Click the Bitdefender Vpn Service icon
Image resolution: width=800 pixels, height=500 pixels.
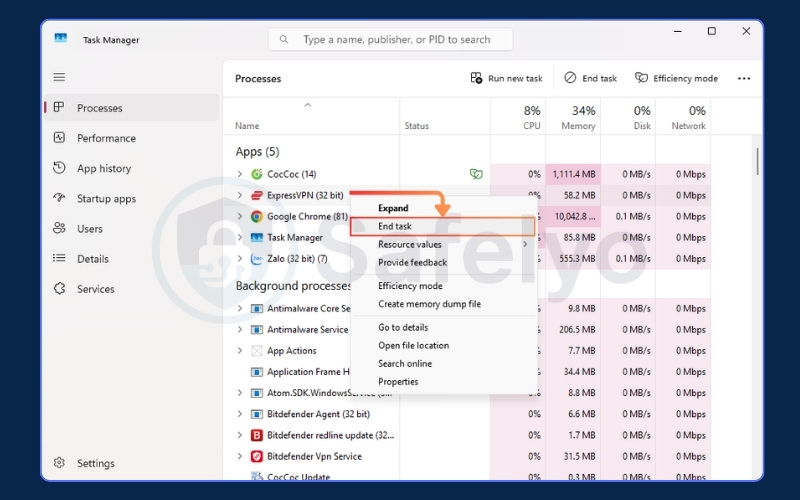tap(257, 456)
